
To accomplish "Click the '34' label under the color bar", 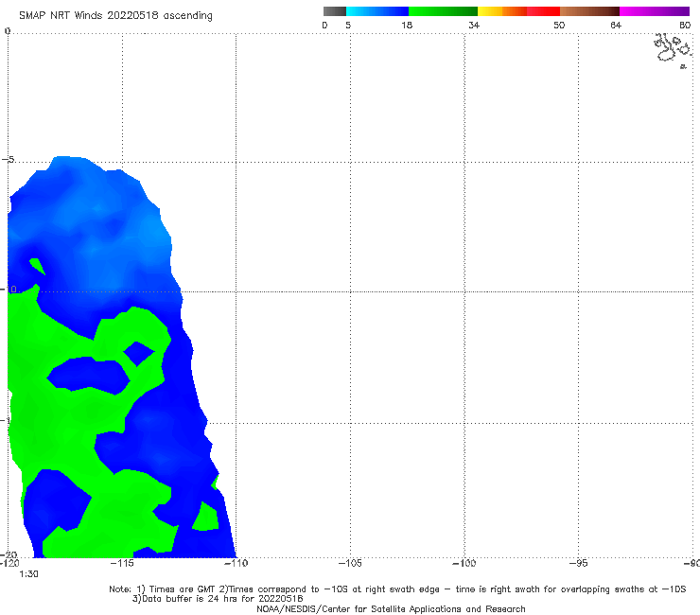I will (474, 25).
